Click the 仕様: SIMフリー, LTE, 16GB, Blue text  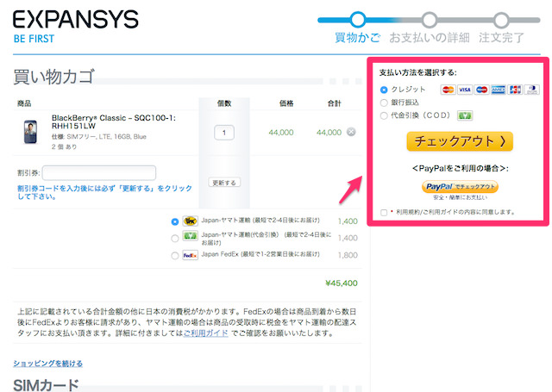pyautogui.click(x=99, y=137)
